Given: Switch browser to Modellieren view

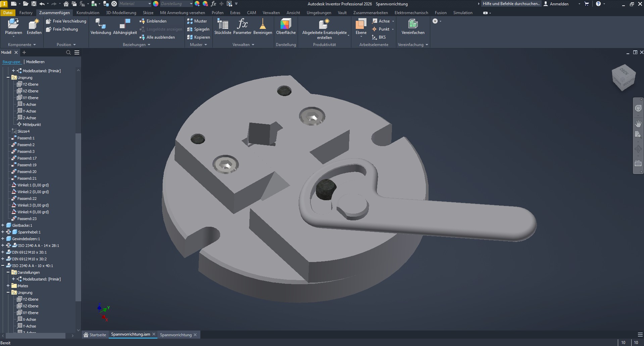Looking at the screenshot, I should point(35,62).
